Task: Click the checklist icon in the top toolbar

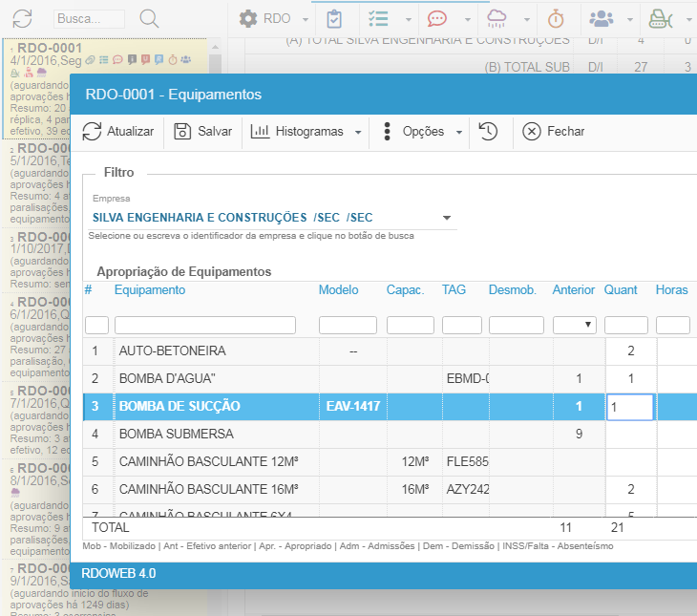Action: 379,18
